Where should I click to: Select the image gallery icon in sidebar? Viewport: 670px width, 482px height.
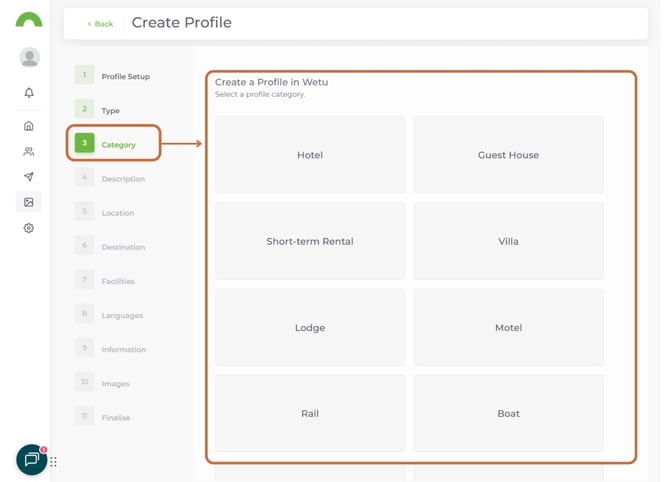pyautogui.click(x=29, y=202)
